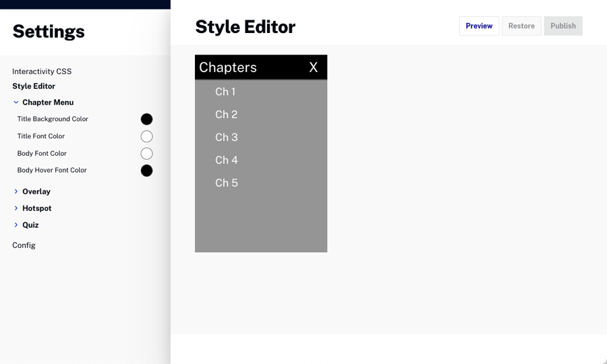Viewport: 607px width, 364px height.
Task: Go to Config settings page
Action: pyautogui.click(x=24, y=245)
